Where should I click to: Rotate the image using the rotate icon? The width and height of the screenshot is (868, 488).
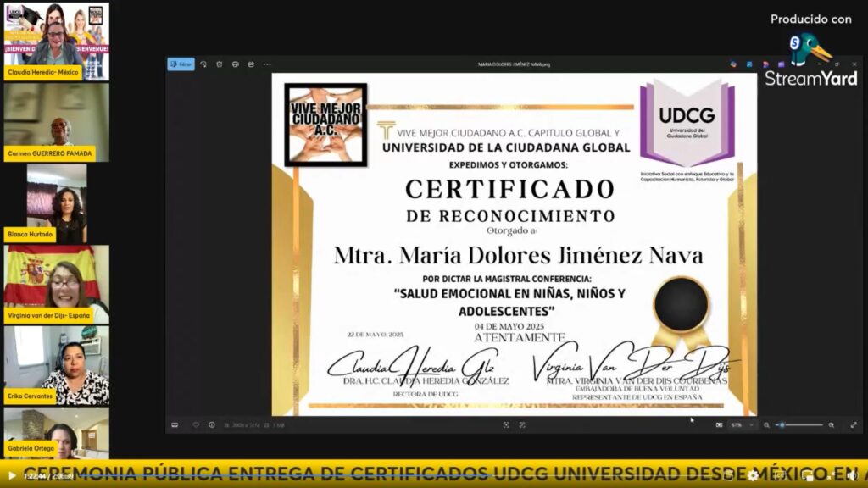203,64
